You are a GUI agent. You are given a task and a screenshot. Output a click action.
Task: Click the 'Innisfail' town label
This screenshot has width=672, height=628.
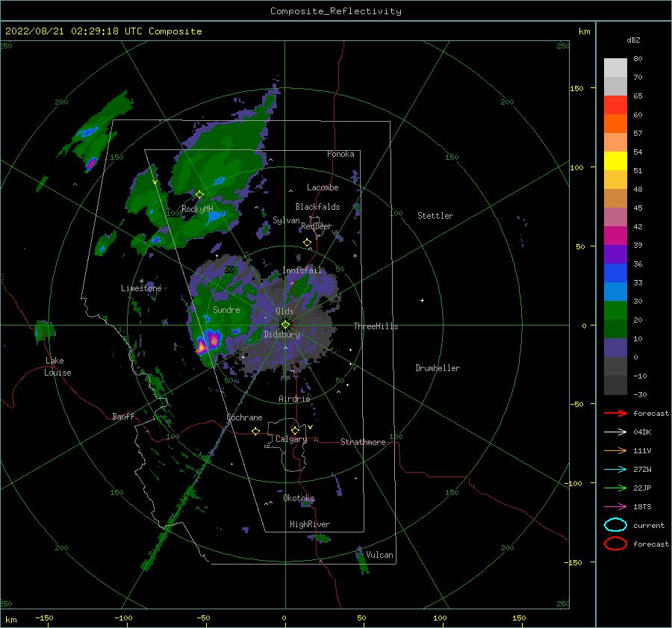302,270
